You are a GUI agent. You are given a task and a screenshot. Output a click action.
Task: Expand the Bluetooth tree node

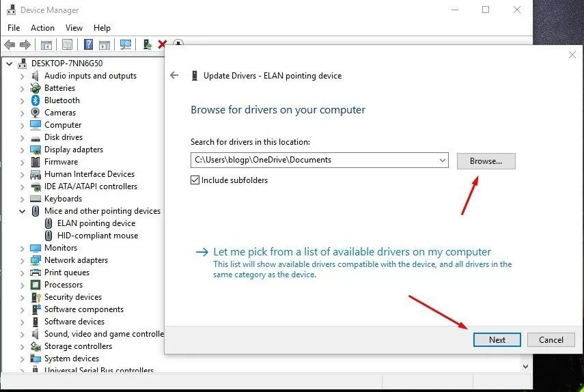click(23, 101)
